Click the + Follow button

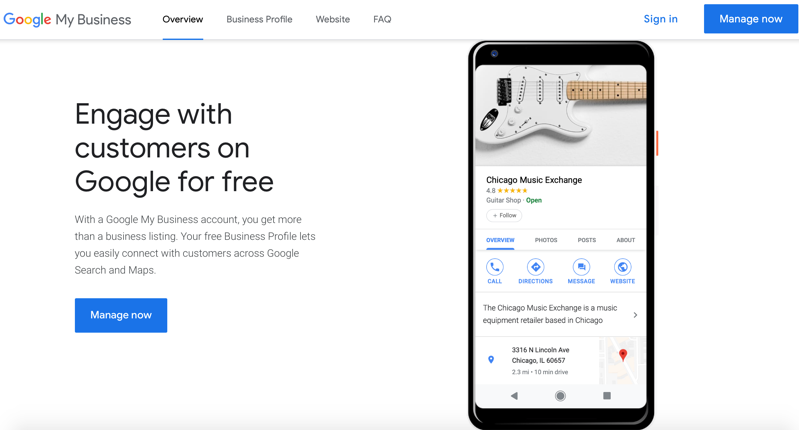pos(504,216)
